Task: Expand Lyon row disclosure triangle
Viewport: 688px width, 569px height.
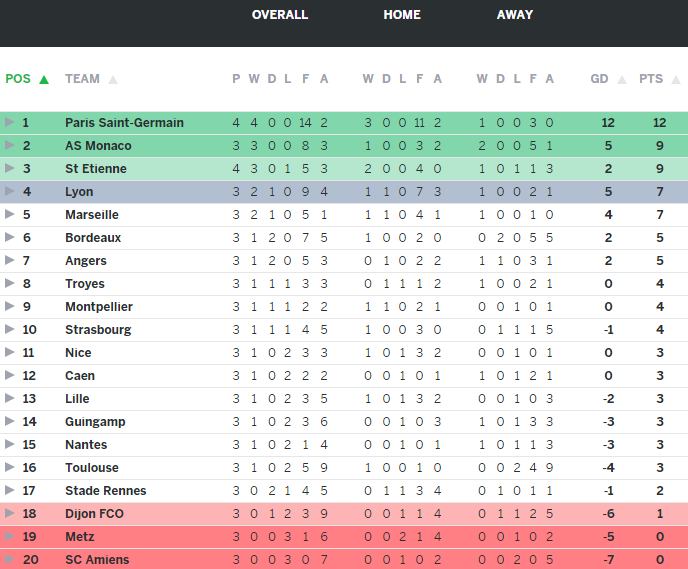Action: pos(10,192)
